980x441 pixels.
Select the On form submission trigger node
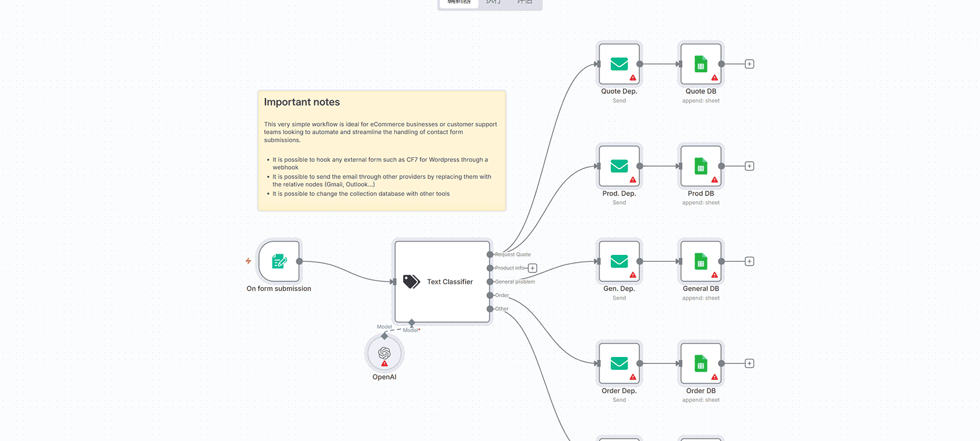pos(279,261)
